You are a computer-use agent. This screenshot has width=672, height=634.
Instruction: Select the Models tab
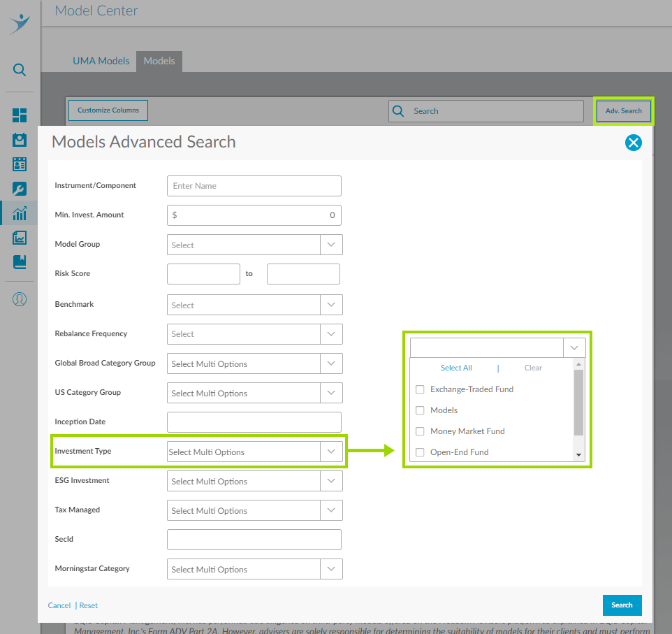[x=159, y=61]
